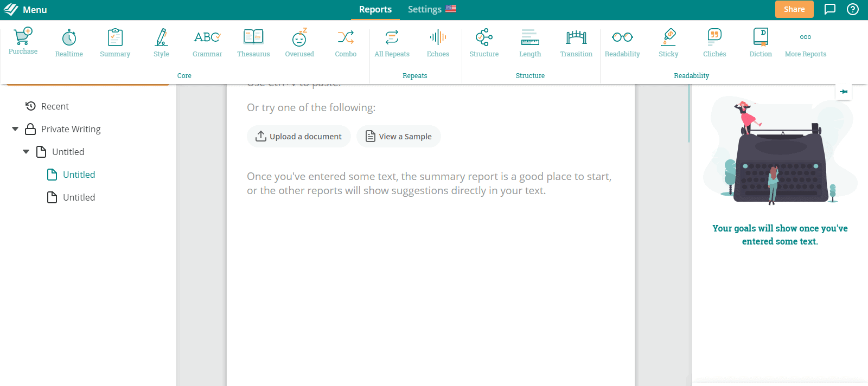Screen dimensions: 868x386
Task: Open the Menu
Action: tap(35, 10)
